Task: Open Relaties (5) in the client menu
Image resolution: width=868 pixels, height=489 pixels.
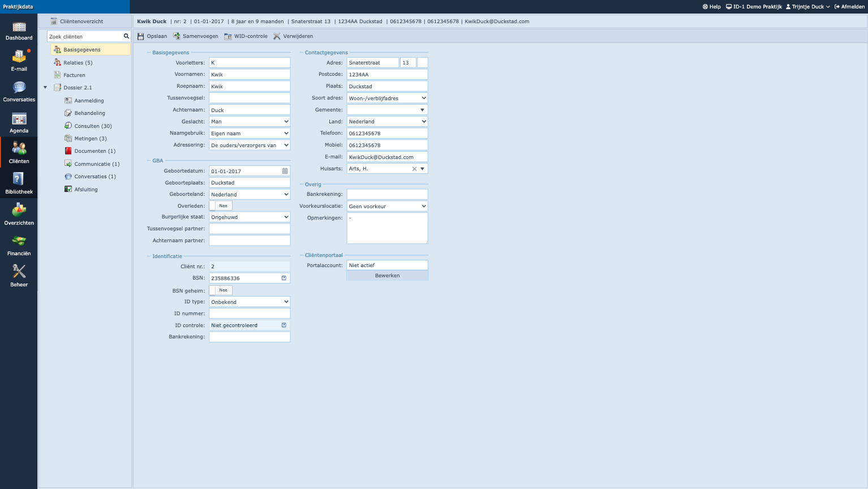Action: coord(78,63)
